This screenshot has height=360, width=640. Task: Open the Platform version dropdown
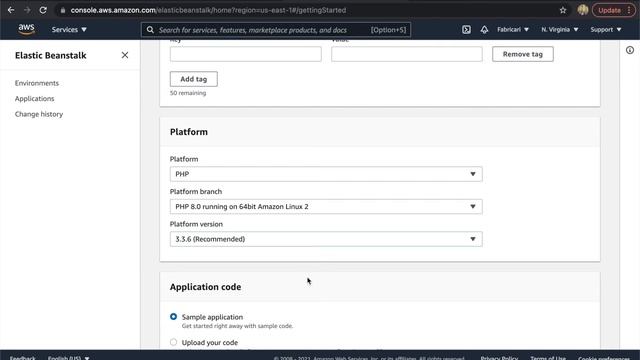click(x=326, y=239)
